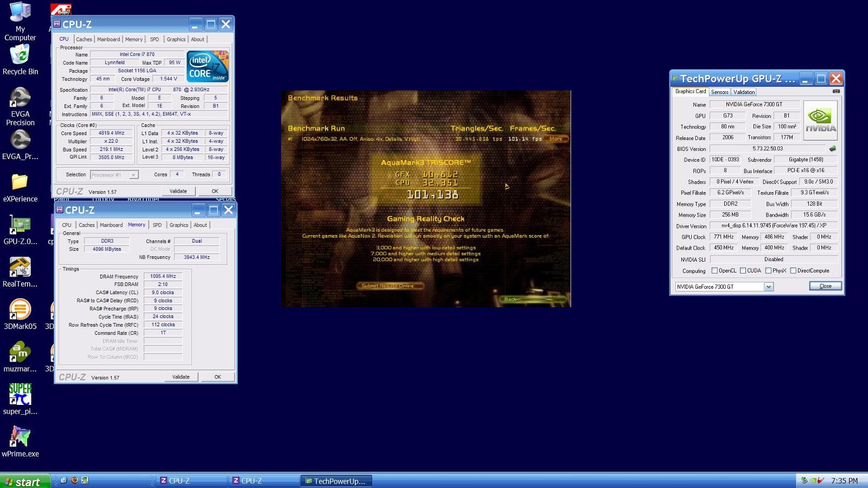Click the AquaMark3 total score 101,138
The height and width of the screenshot is (488, 868).
pos(433,194)
